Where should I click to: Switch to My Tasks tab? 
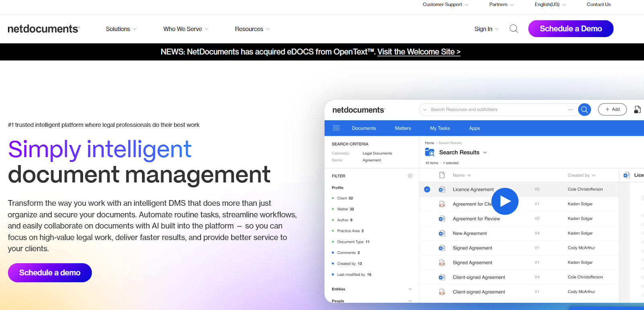440,128
